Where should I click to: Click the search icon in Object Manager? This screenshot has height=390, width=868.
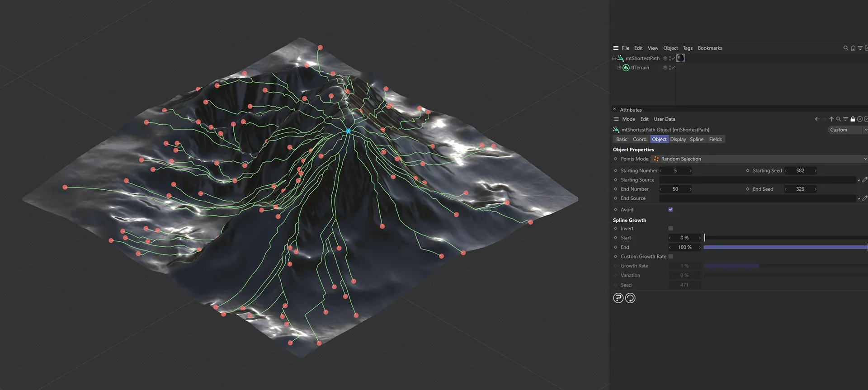(845, 48)
